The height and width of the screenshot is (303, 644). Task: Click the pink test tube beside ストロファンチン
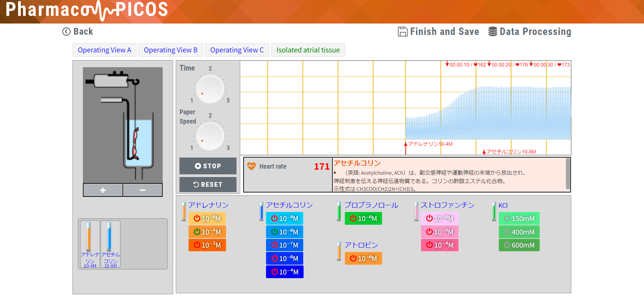tap(416, 211)
